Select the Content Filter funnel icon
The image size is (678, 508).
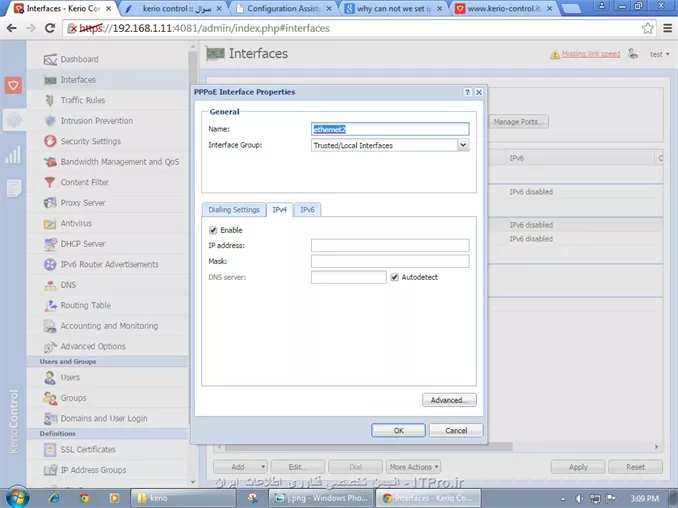(50, 182)
